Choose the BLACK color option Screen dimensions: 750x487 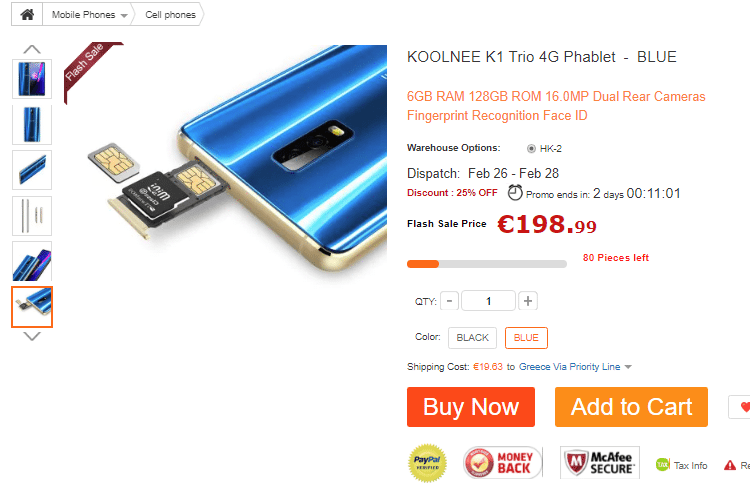(x=473, y=338)
